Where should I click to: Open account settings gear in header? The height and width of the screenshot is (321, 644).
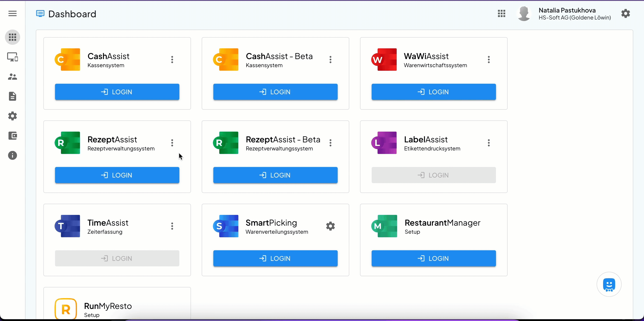tap(625, 13)
